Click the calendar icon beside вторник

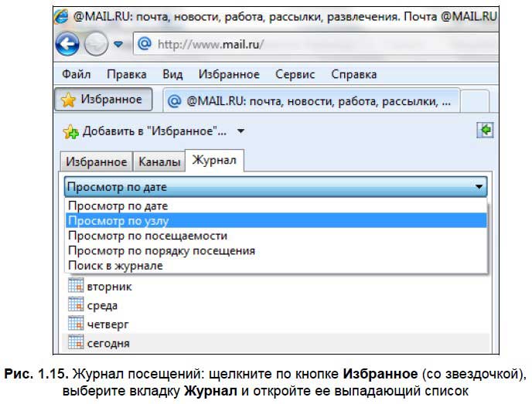pos(75,285)
